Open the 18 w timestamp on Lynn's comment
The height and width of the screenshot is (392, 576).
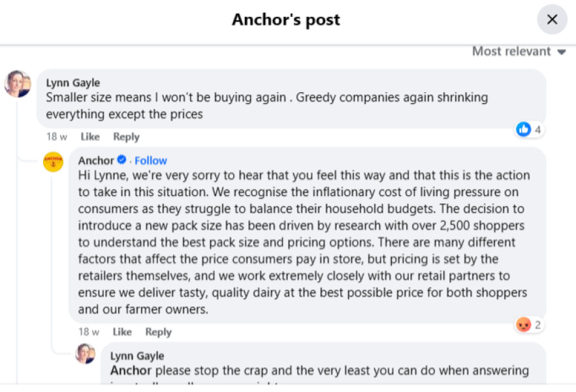coord(56,137)
